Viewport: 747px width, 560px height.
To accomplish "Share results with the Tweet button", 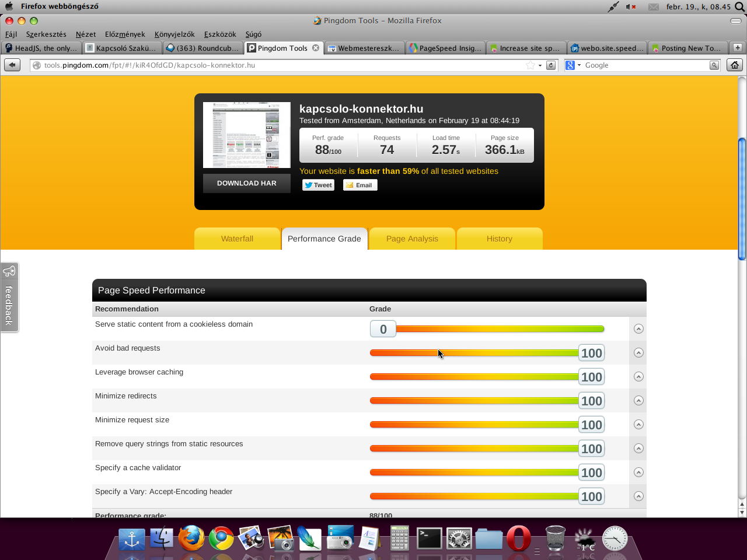I will [x=319, y=185].
